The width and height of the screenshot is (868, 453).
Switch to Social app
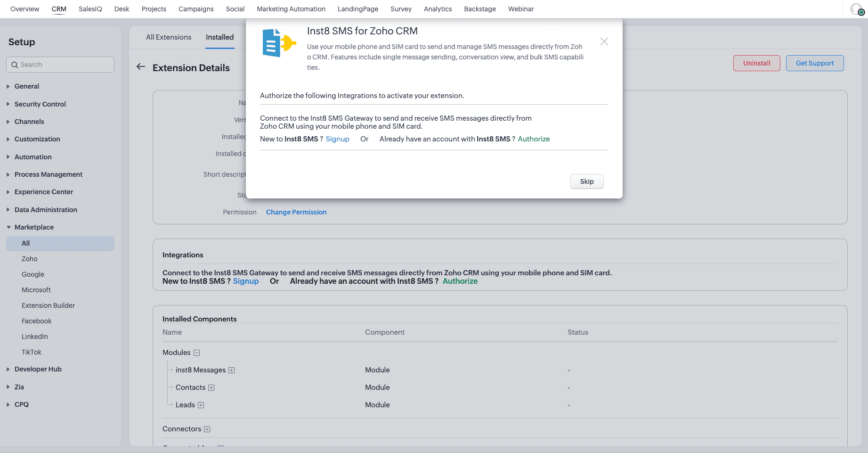tap(235, 9)
